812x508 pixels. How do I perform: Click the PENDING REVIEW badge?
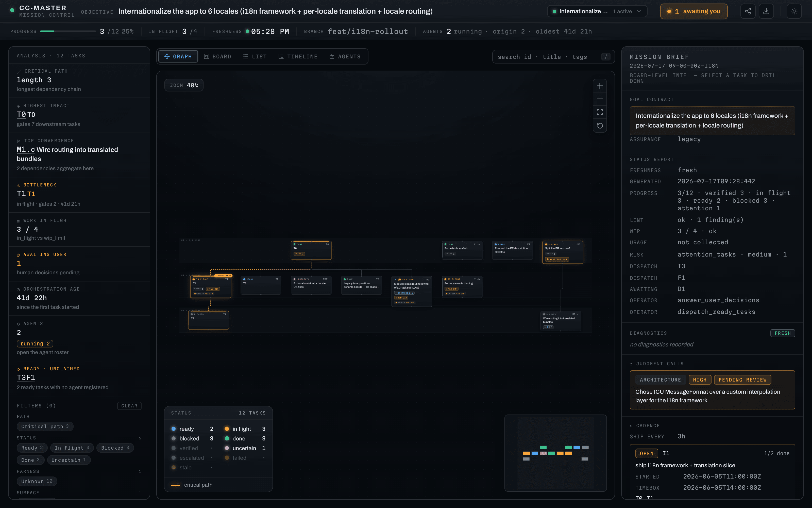click(x=742, y=380)
